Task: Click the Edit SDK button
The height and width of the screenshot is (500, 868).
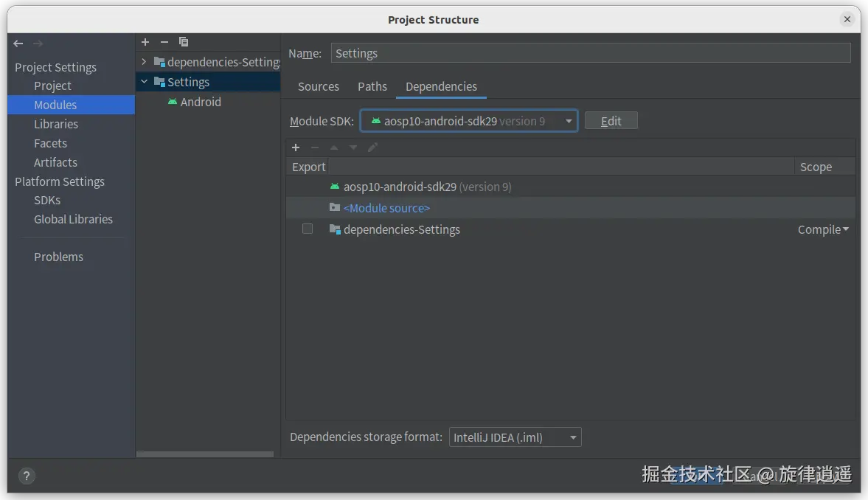Action: (611, 121)
